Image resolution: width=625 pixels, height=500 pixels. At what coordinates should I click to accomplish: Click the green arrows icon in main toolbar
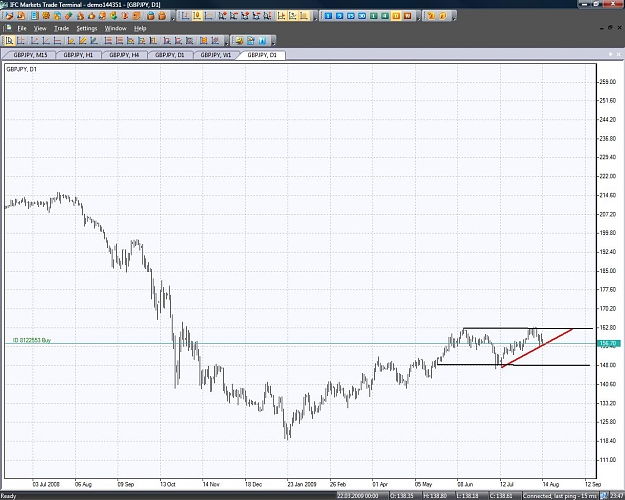pos(114,16)
